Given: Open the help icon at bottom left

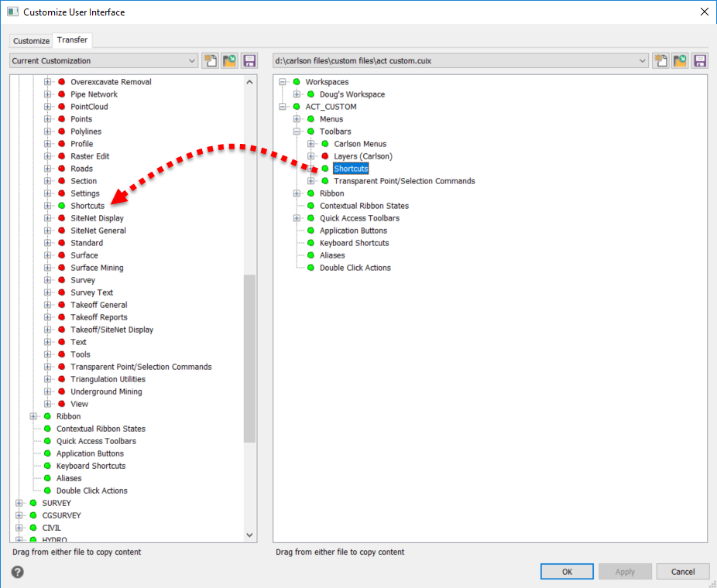Looking at the screenshot, I should 17,572.
